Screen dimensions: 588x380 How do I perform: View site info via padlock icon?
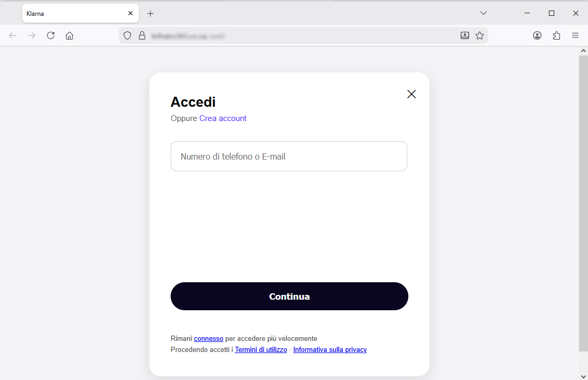(142, 35)
